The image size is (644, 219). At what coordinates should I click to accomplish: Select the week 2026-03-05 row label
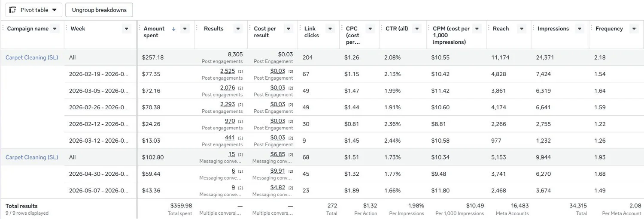click(x=99, y=91)
